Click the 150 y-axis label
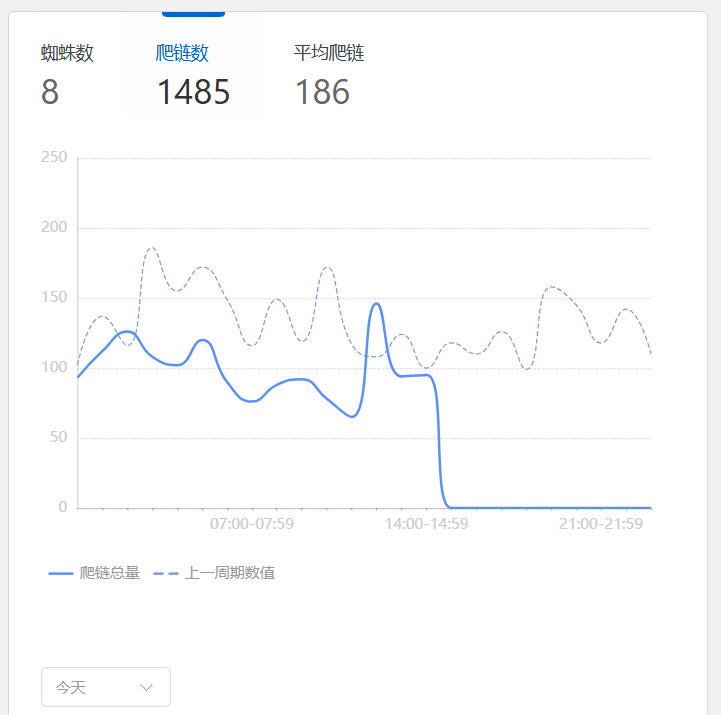Image resolution: width=721 pixels, height=715 pixels. (x=54, y=297)
